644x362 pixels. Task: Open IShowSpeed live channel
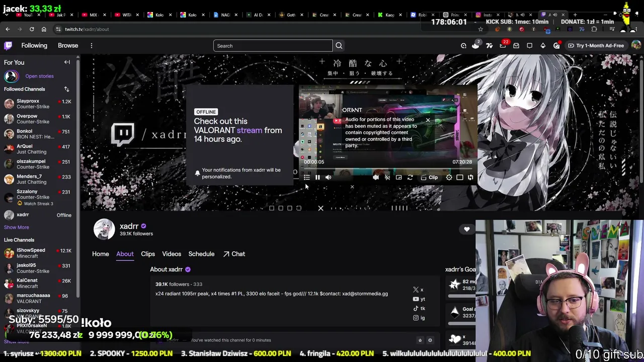coord(38,253)
